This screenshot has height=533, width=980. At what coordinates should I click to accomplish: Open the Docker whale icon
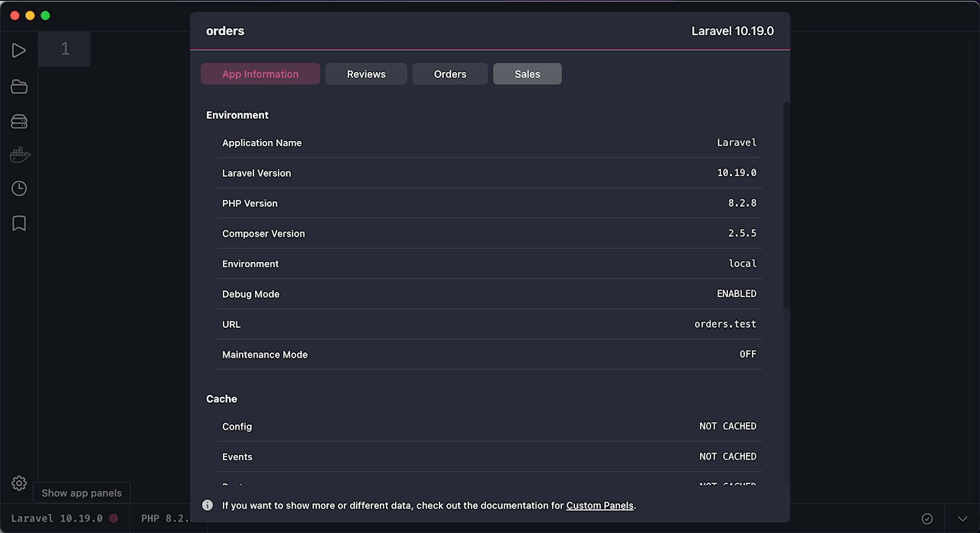19,155
